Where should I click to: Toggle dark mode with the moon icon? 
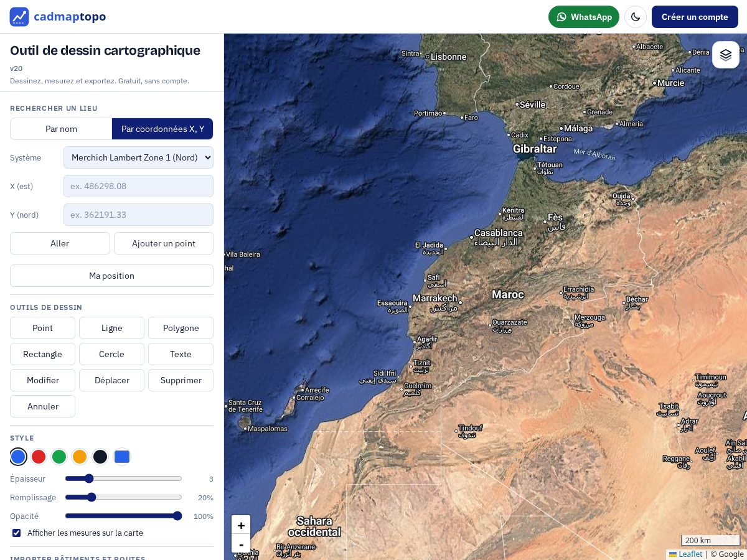point(636,17)
